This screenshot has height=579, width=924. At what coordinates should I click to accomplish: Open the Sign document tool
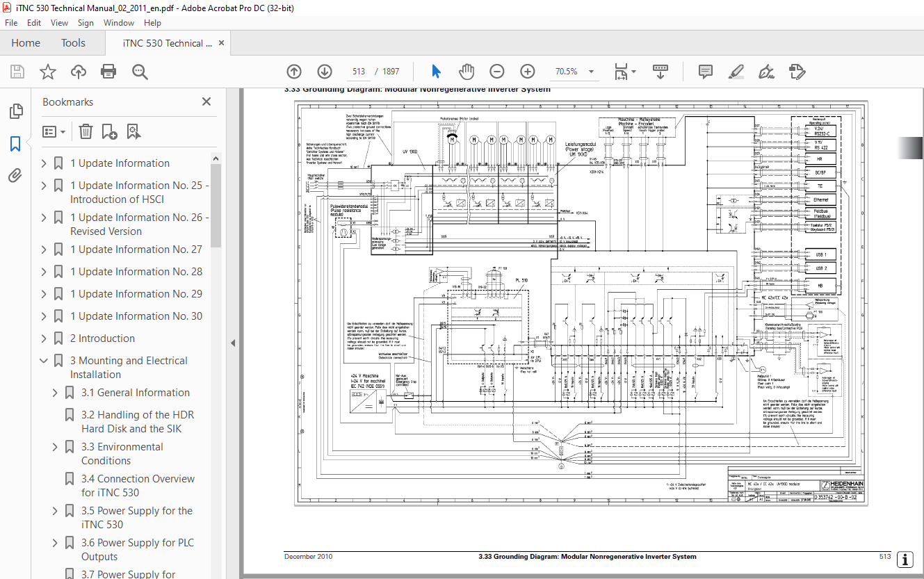pos(766,72)
